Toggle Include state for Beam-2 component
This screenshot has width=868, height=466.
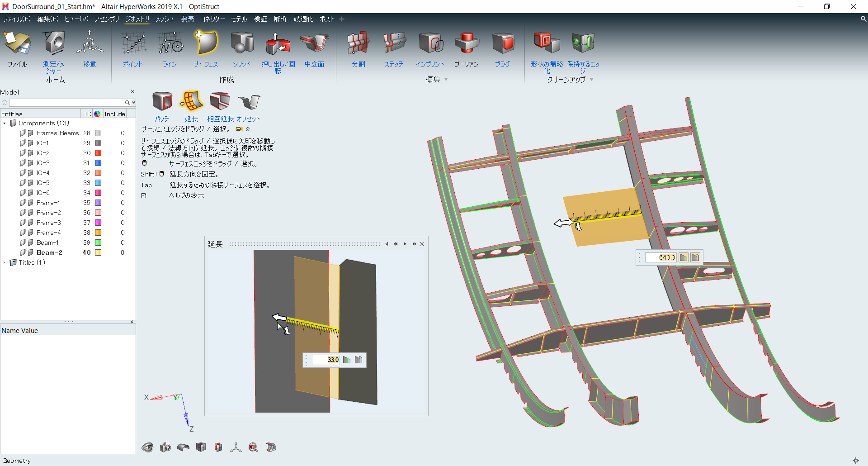[122, 252]
